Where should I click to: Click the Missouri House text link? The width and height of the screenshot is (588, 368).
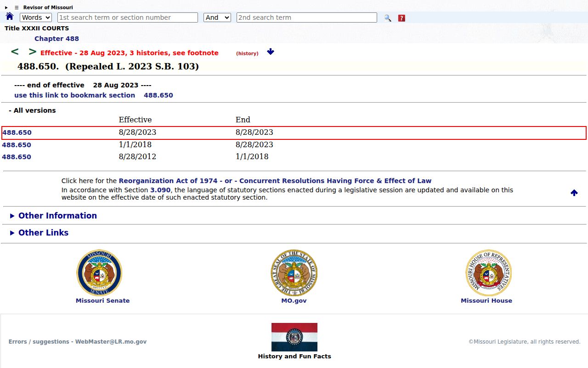pos(486,301)
